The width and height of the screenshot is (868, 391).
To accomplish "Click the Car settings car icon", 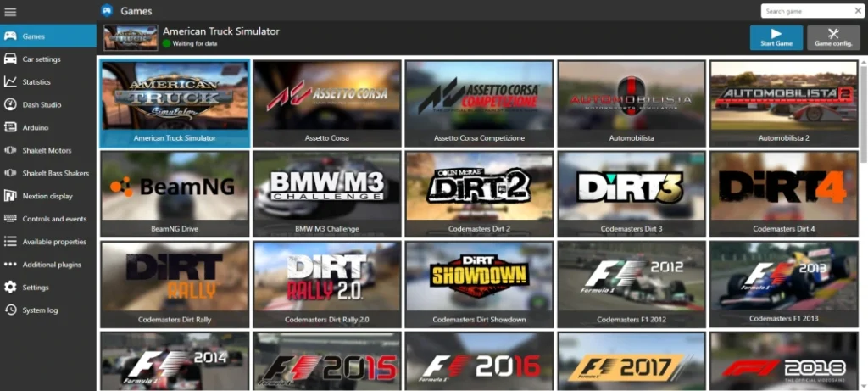I will pos(10,59).
